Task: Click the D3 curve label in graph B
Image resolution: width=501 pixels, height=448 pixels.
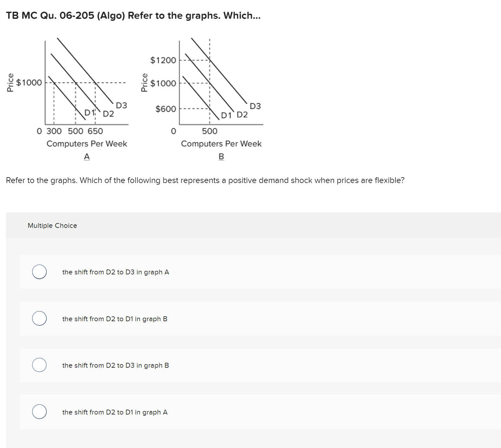Action: pos(255,106)
